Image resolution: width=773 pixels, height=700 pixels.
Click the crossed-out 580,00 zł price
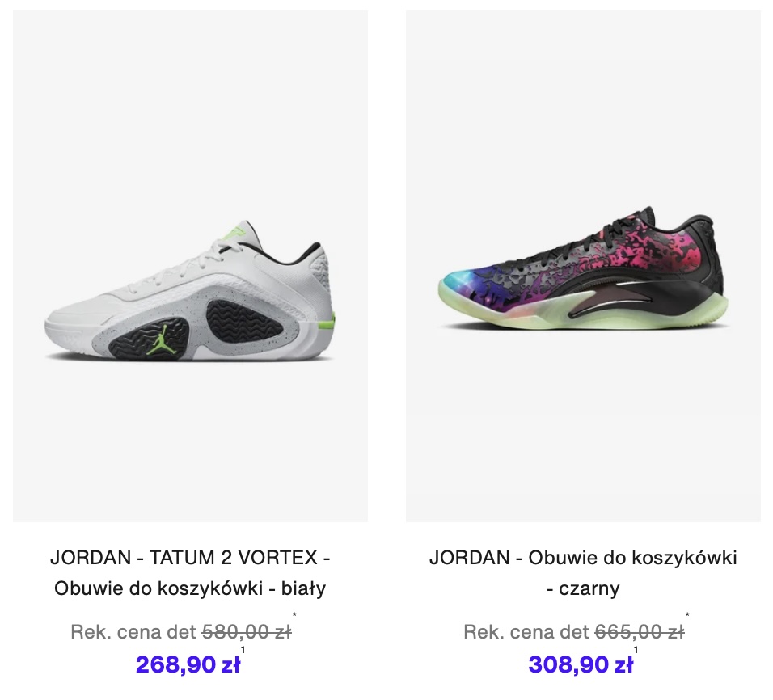point(247,632)
